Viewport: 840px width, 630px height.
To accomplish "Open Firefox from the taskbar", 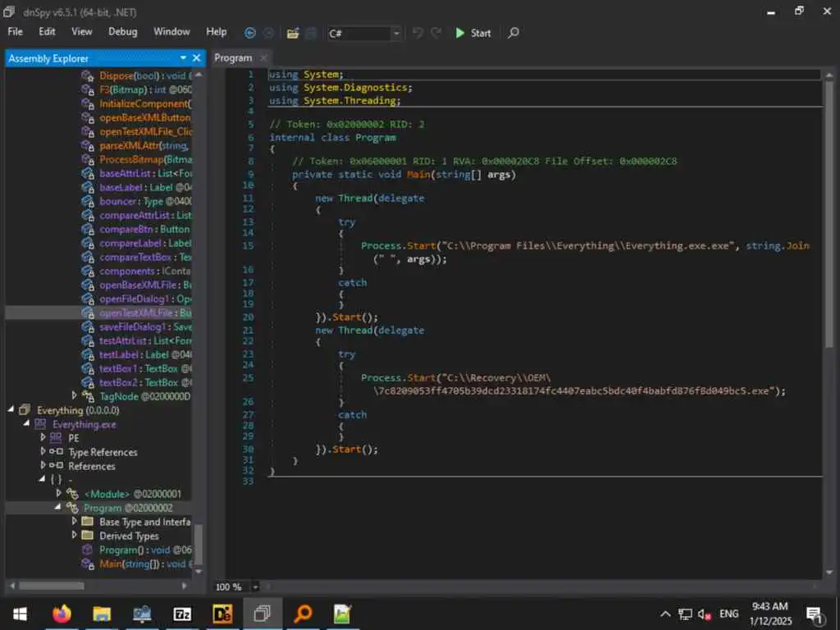I will (62, 614).
